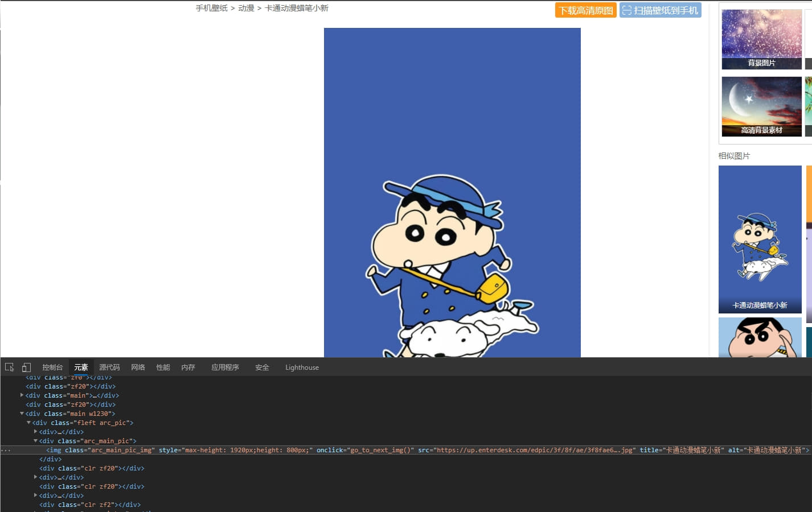Image resolution: width=812 pixels, height=512 pixels.
Task: Activate the element inspector picker icon
Action: [x=9, y=367]
